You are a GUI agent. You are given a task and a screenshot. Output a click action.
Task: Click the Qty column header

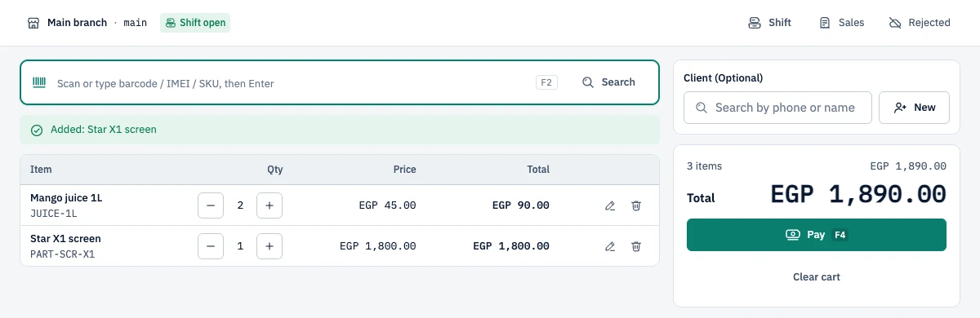[275, 170]
